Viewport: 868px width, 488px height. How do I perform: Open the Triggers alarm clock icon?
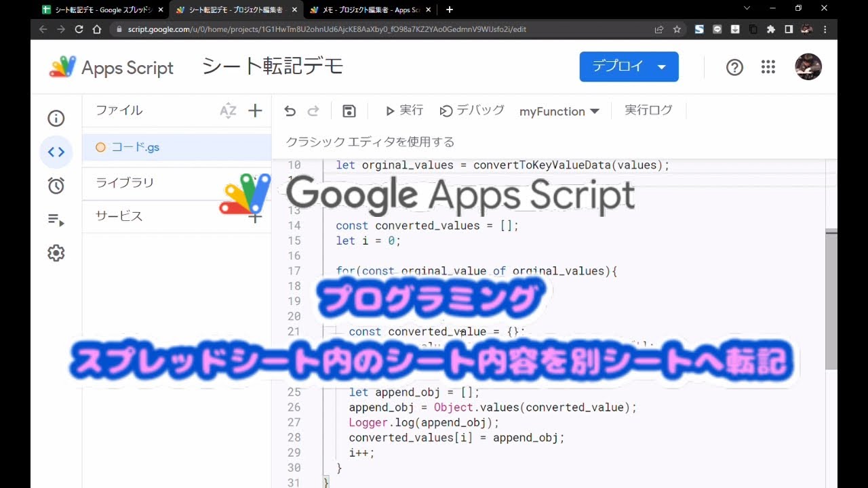click(x=56, y=186)
